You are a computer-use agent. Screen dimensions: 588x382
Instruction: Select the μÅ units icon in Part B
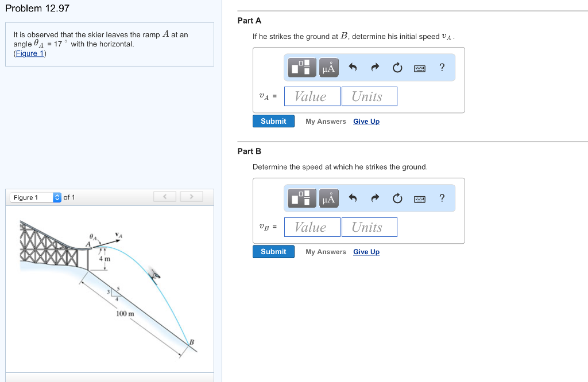[328, 198]
